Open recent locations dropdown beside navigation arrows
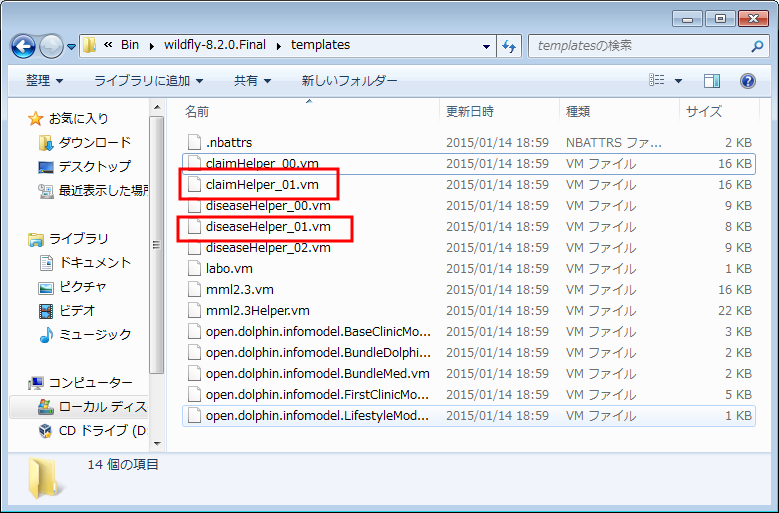This screenshot has width=779, height=513. point(72,47)
